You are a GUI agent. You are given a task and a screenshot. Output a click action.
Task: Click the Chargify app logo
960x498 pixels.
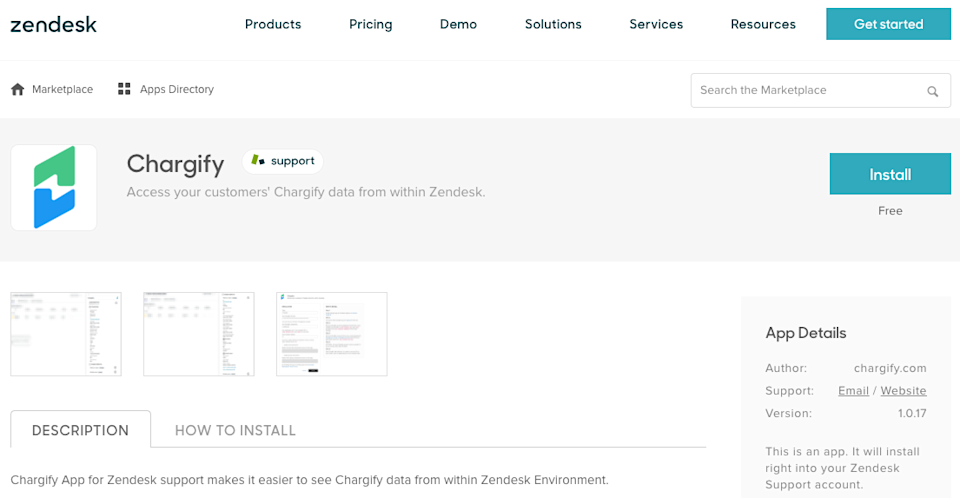click(x=54, y=187)
